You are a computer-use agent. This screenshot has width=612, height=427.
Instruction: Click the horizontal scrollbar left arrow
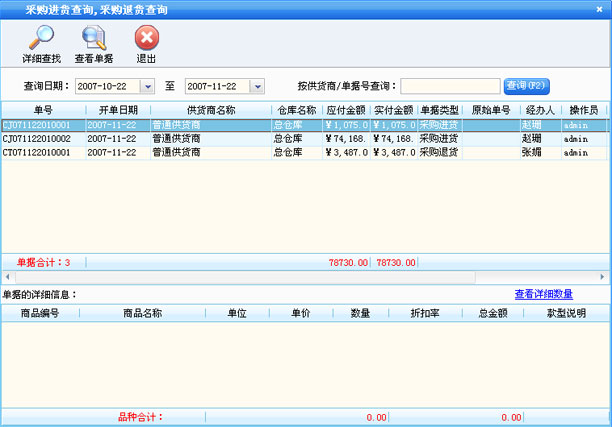click(x=6, y=276)
